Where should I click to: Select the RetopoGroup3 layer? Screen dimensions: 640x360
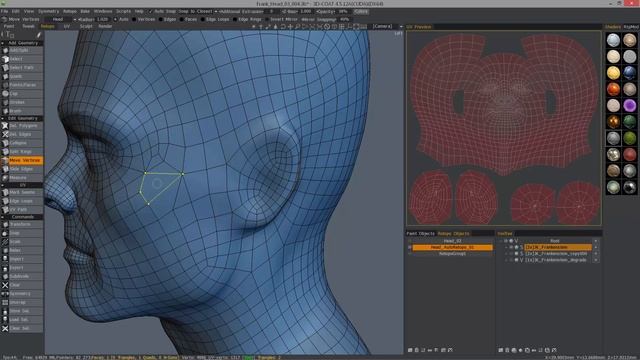(452, 253)
